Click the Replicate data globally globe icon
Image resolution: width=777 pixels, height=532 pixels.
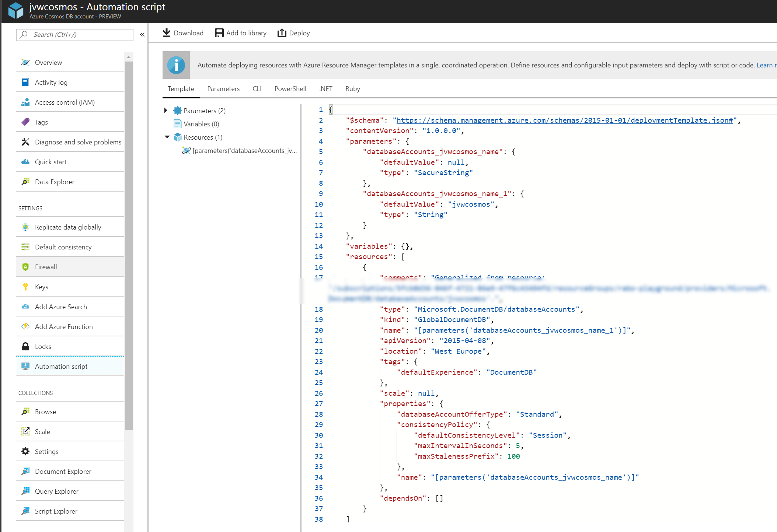pyautogui.click(x=25, y=227)
